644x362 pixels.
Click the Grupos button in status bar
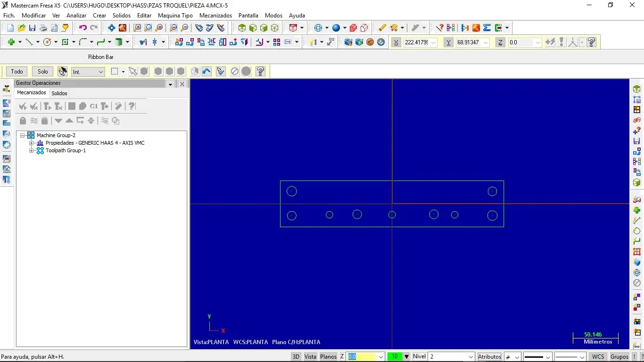pyautogui.click(x=619, y=356)
